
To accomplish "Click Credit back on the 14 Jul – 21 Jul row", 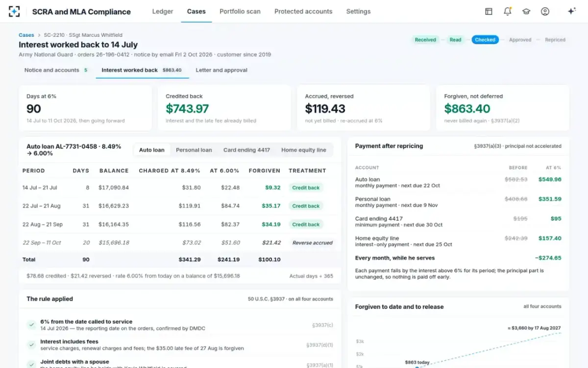I will coord(306,187).
